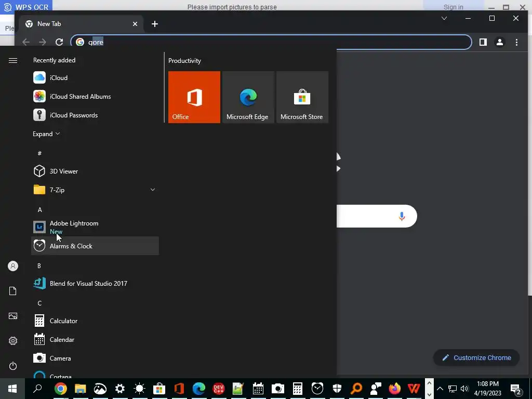The image size is (532, 399).
Task: Open Settings gear in Start sidebar
Action: click(x=13, y=341)
